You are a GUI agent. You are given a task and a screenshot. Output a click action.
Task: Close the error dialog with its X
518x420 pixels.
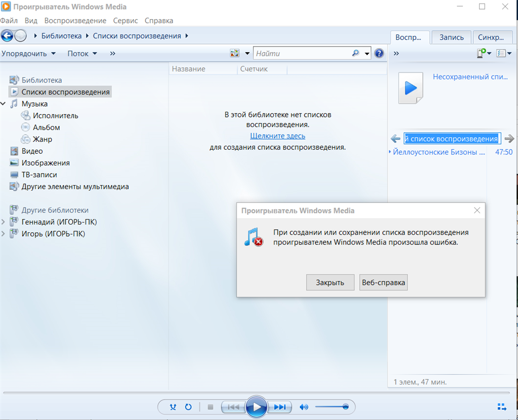[477, 211]
